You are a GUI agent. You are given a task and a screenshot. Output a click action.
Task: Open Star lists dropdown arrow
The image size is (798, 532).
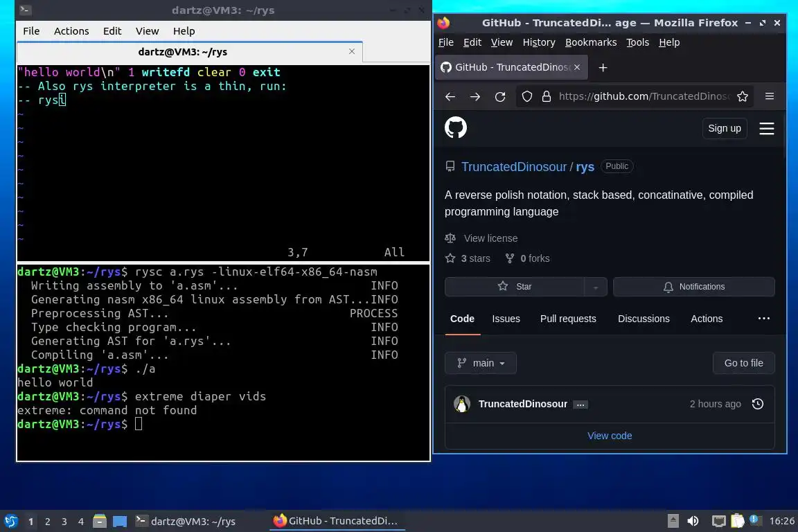click(x=596, y=287)
